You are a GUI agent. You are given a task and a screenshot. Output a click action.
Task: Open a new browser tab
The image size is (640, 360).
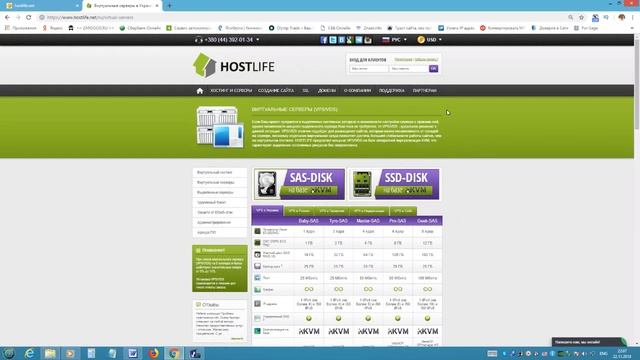point(169,6)
